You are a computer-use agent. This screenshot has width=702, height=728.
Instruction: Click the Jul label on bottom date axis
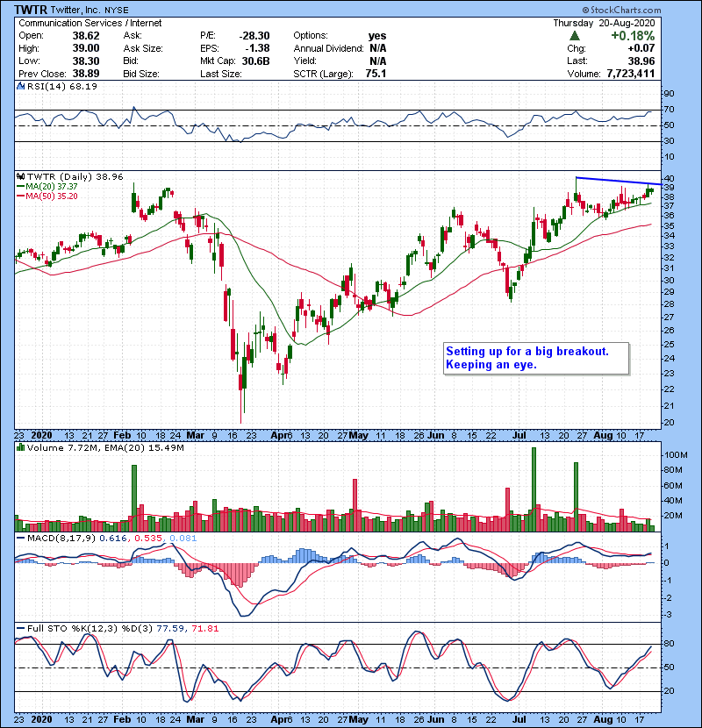click(519, 719)
